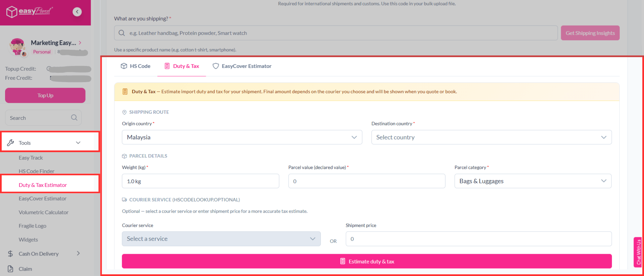The height and width of the screenshot is (276, 644).
Task: Click the product search magnifier icon
Action: [122, 33]
